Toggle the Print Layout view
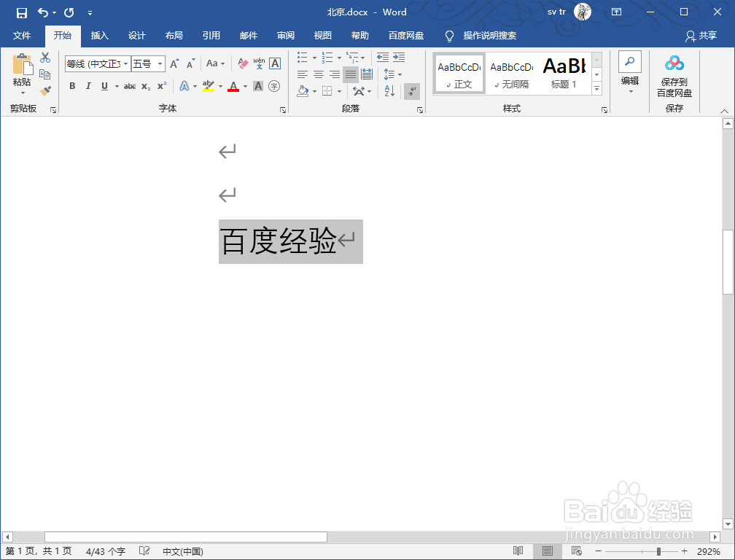Viewport: 735px width, 560px height. click(547, 551)
